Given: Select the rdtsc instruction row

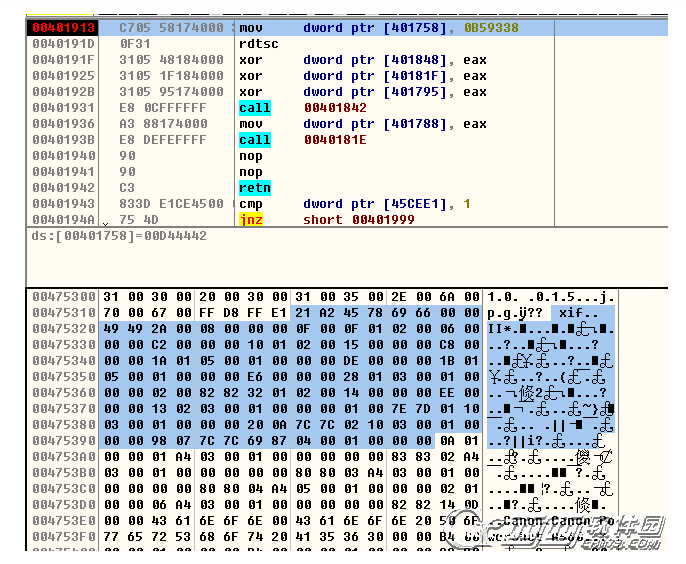Looking at the screenshot, I should click(x=260, y=44).
